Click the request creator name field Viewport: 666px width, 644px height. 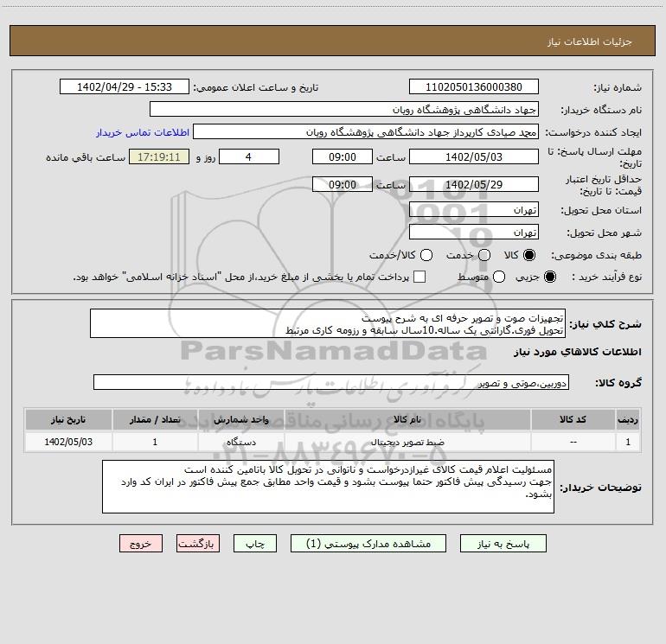tap(366, 132)
